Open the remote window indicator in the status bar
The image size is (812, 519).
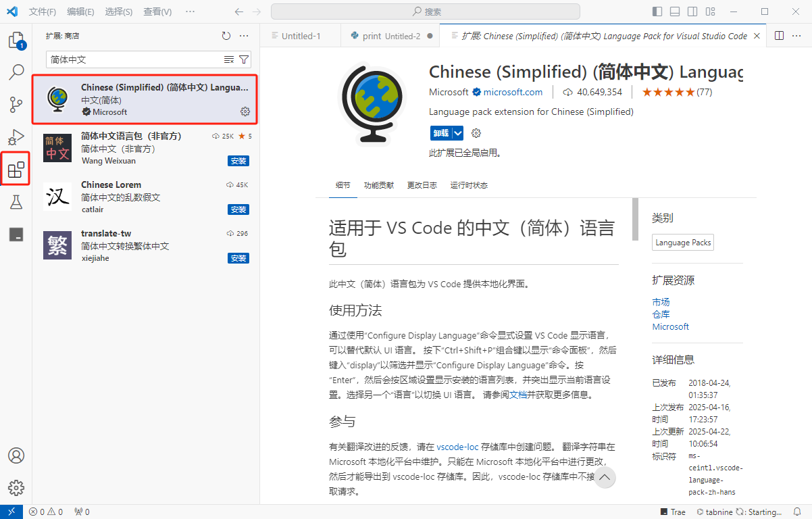tap(11, 512)
